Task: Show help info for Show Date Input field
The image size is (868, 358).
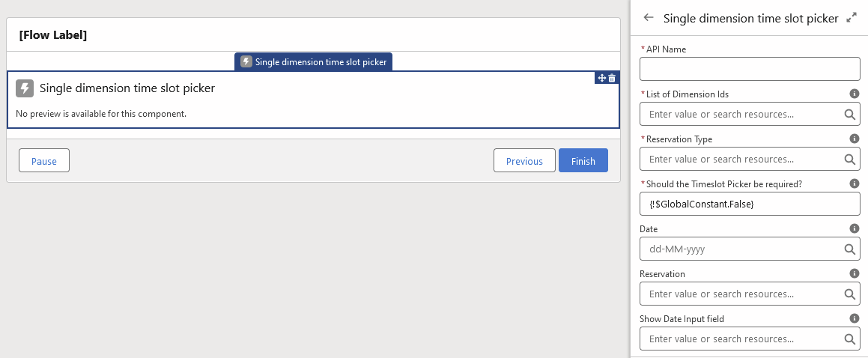Action: (x=854, y=319)
